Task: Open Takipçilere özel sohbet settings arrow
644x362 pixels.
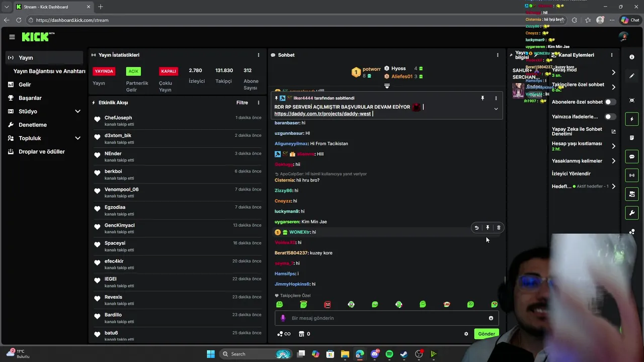Action: [x=613, y=87]
